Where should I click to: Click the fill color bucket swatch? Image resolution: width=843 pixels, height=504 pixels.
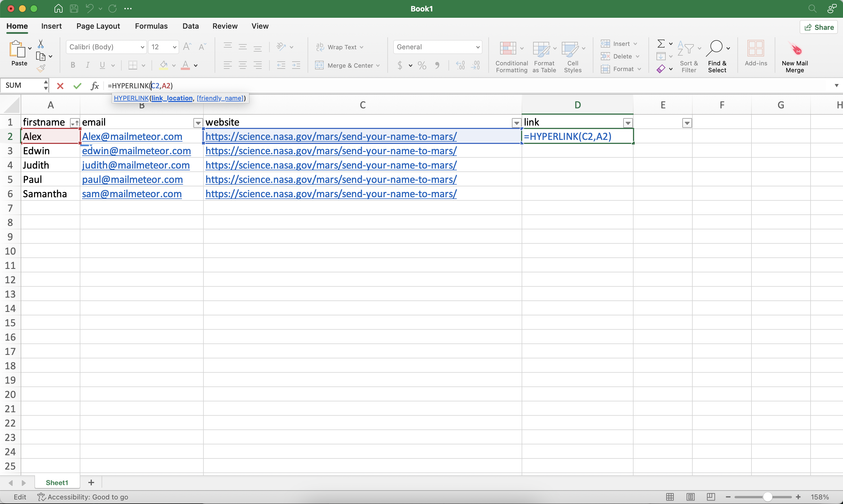click(x=164, y=65)
